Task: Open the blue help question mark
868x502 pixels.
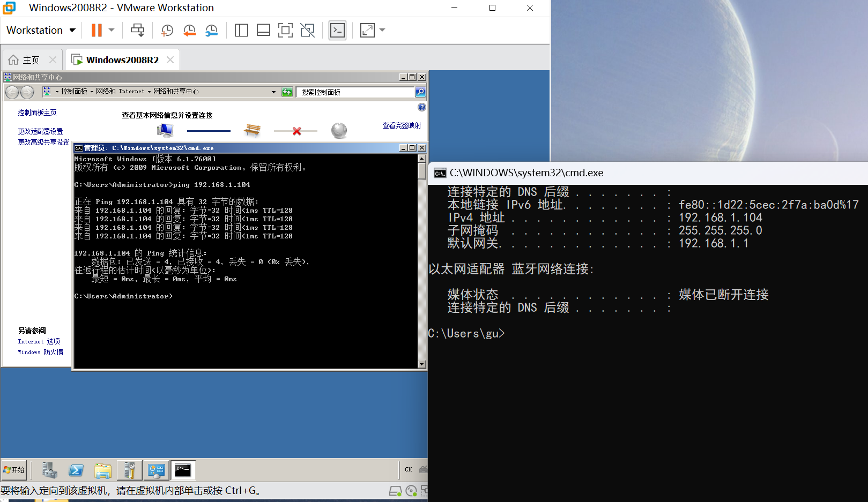Action: 422,107
